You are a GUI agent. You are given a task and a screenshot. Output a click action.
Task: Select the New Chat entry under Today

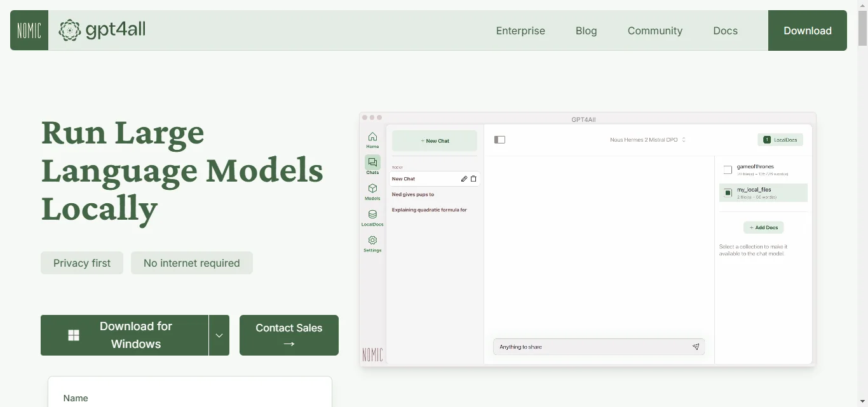pyautogui.click(x=435, y=179)
